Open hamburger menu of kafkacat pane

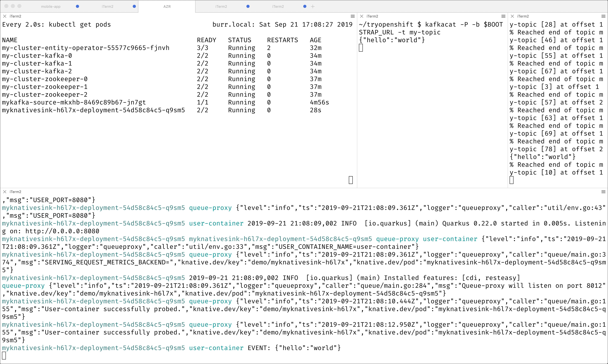[x=503, y=16]
